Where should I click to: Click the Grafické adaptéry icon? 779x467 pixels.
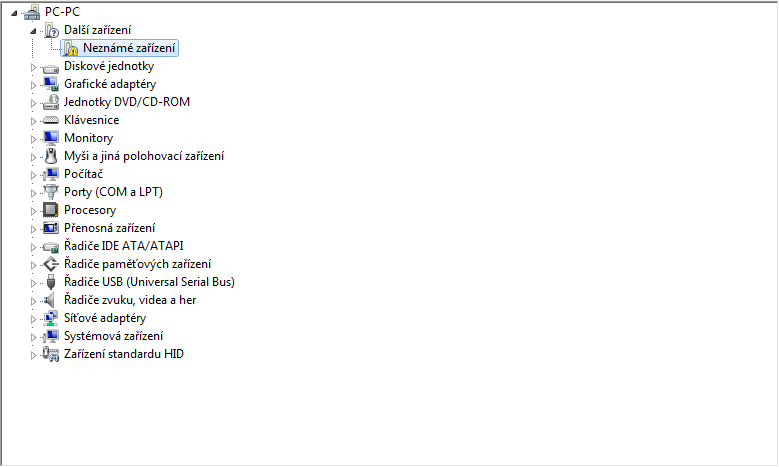tap(51, 84)
